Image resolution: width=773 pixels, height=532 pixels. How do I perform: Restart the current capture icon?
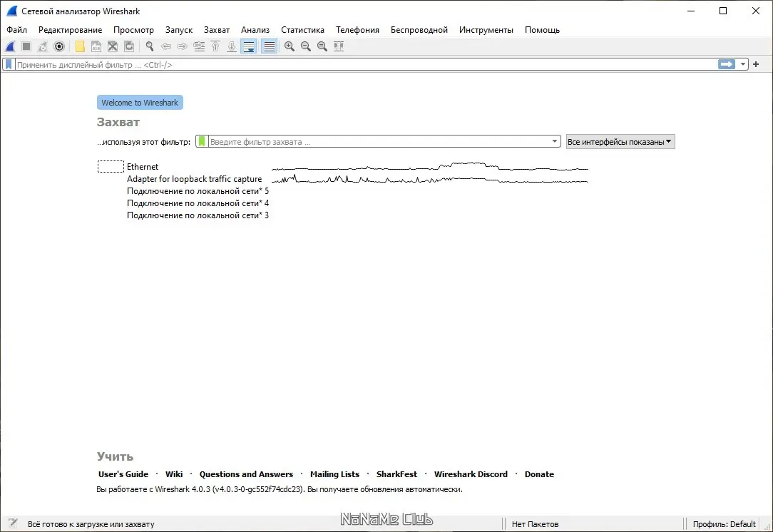click(x=43, y=46)
